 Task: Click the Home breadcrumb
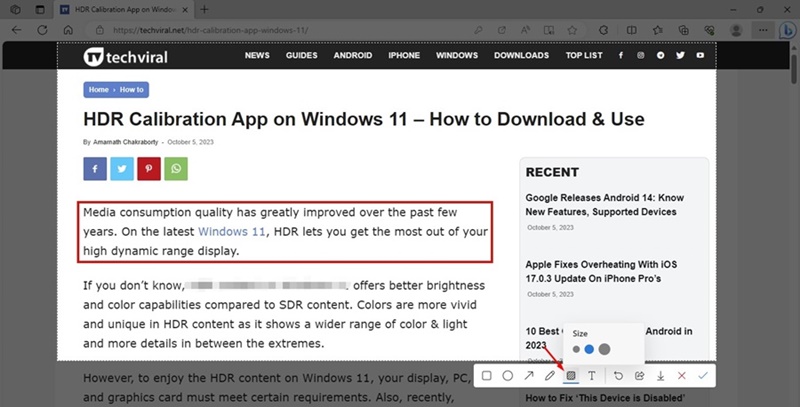coord(98,89)
